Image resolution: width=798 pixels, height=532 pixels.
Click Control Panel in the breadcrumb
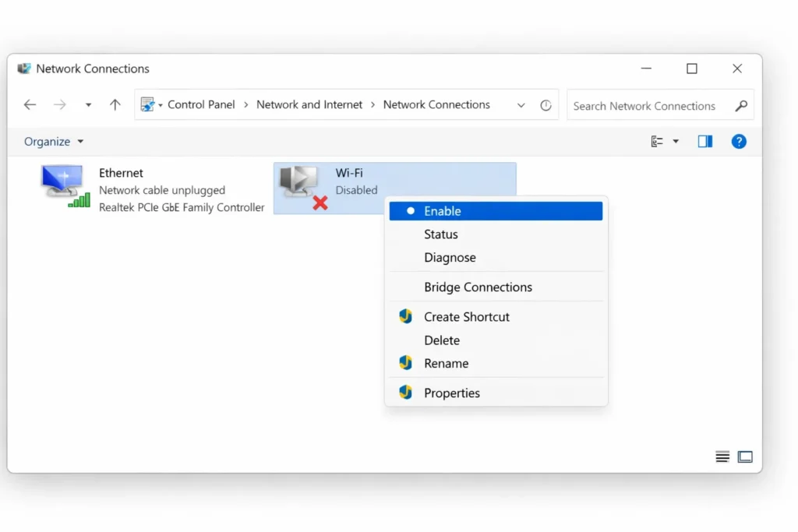(x=201, y=104)
